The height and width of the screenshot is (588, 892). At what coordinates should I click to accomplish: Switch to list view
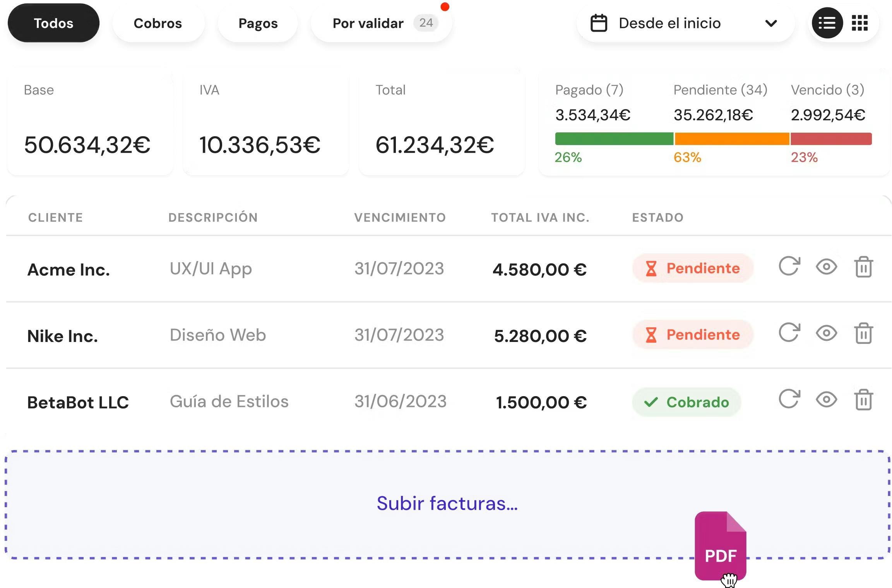click(x=827, y=23)
